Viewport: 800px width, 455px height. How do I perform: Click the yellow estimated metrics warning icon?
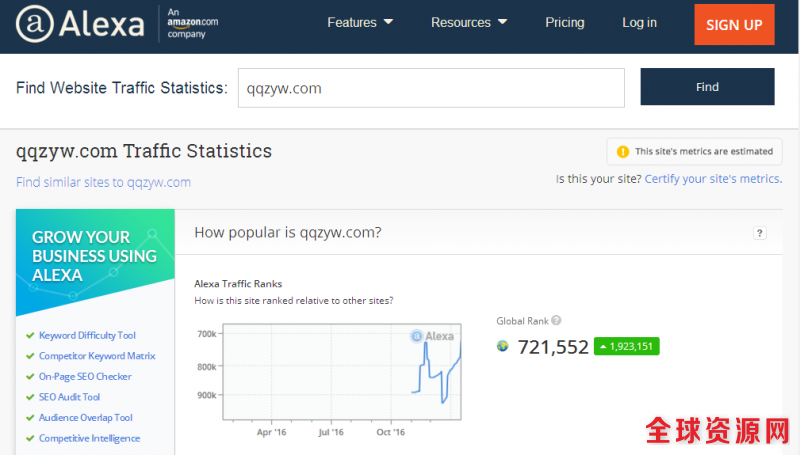(623, 152)
